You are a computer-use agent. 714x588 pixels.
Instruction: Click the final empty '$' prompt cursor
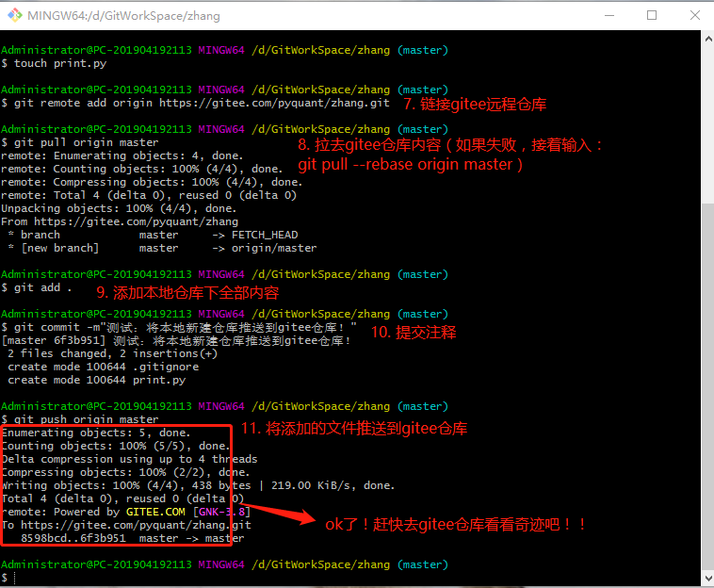click(14, 578)
